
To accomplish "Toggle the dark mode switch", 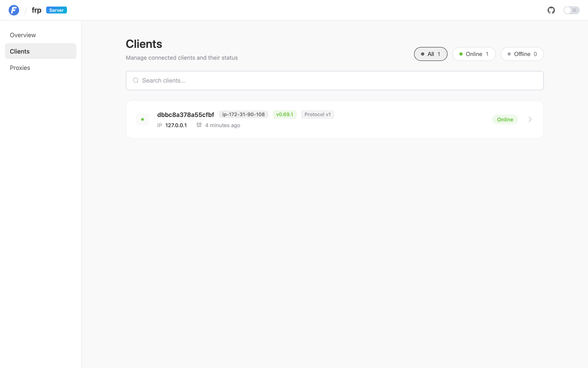I will tap(571, 10).
